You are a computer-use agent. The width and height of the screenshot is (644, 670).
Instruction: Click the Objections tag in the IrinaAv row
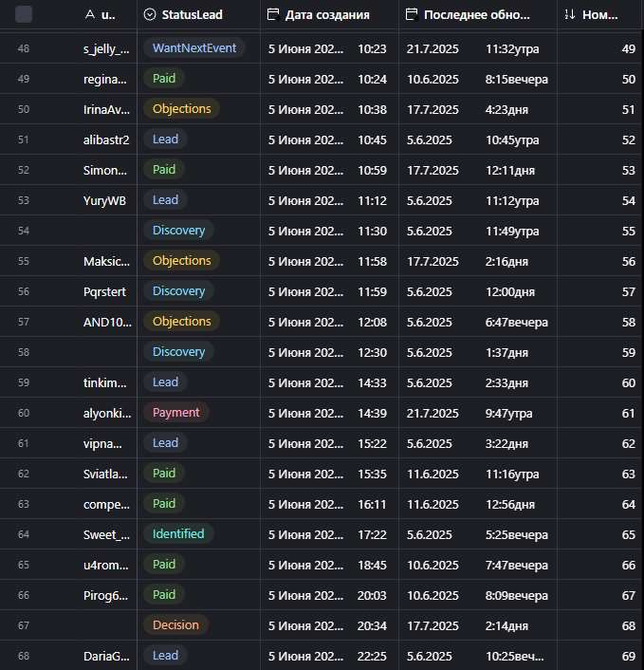click(182, 109)
